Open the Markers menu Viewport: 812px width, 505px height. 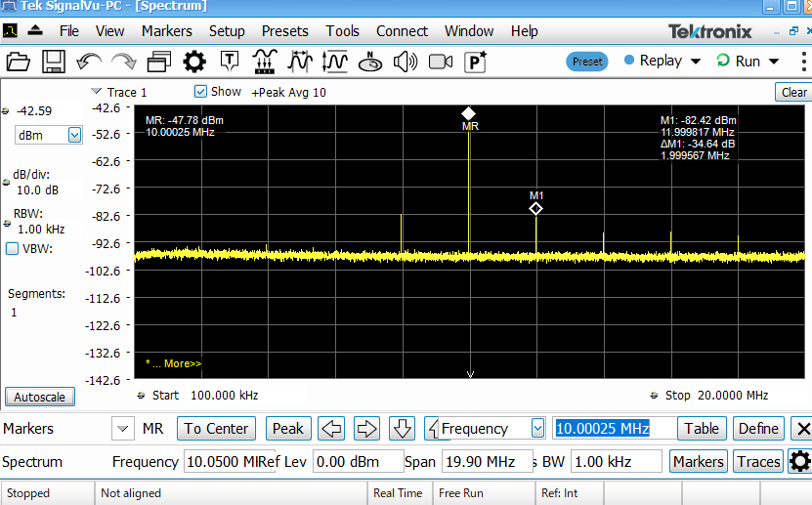click(x=166, y=31)
